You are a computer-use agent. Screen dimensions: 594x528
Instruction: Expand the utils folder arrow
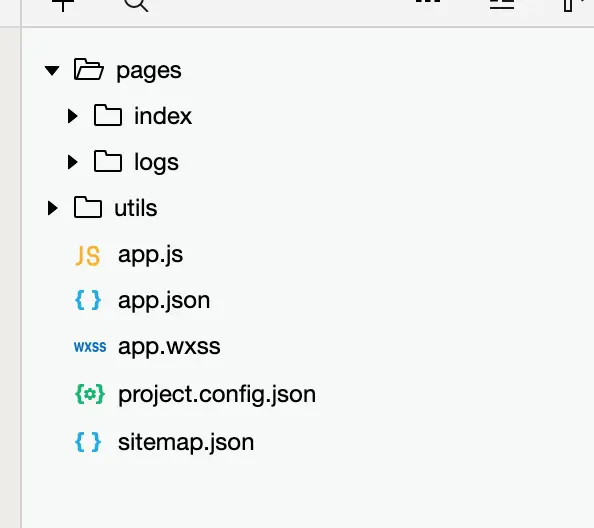click(53, 208)
